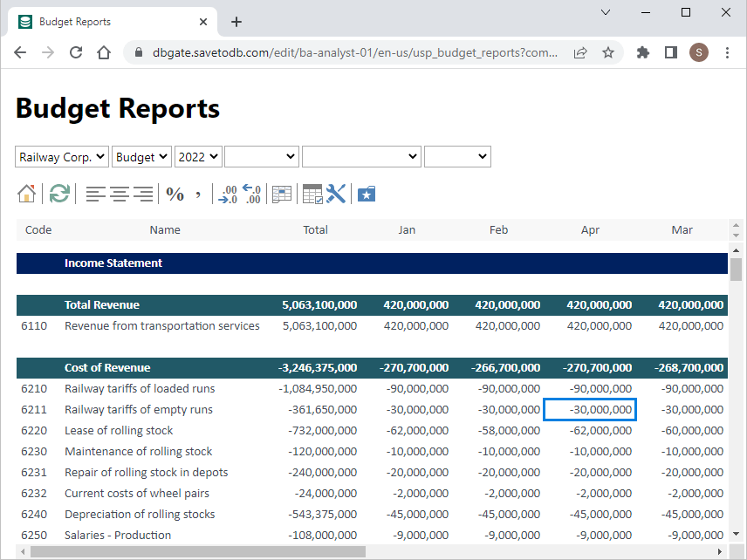Select Revenue from transportation services row name
This screenshot has height=560, width=747.
coord(162,326)
